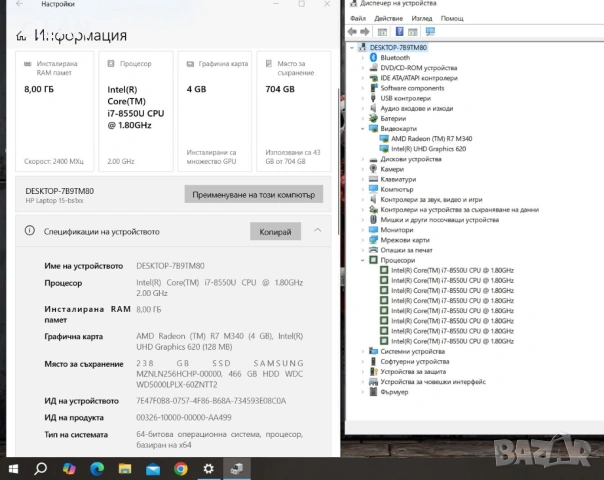Click the home icon beside Информация heading
The height and width of the screenshot is (480, 604).
21,36
